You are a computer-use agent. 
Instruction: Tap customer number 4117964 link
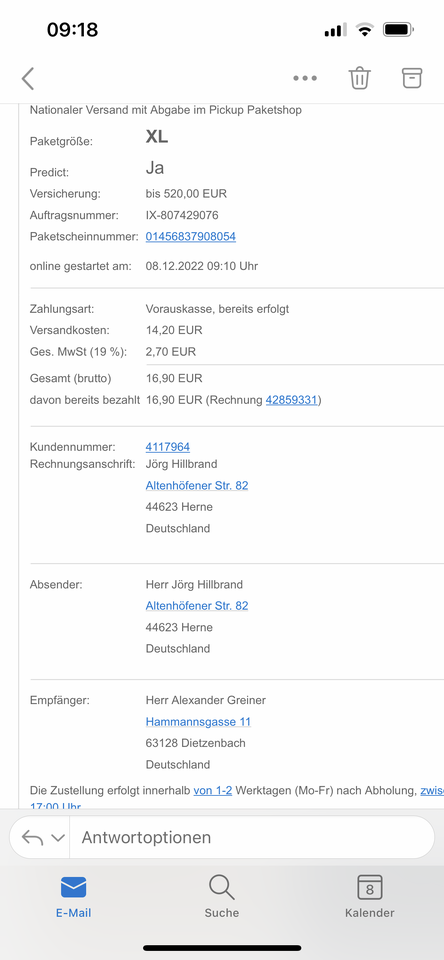[x=168, y=447]
